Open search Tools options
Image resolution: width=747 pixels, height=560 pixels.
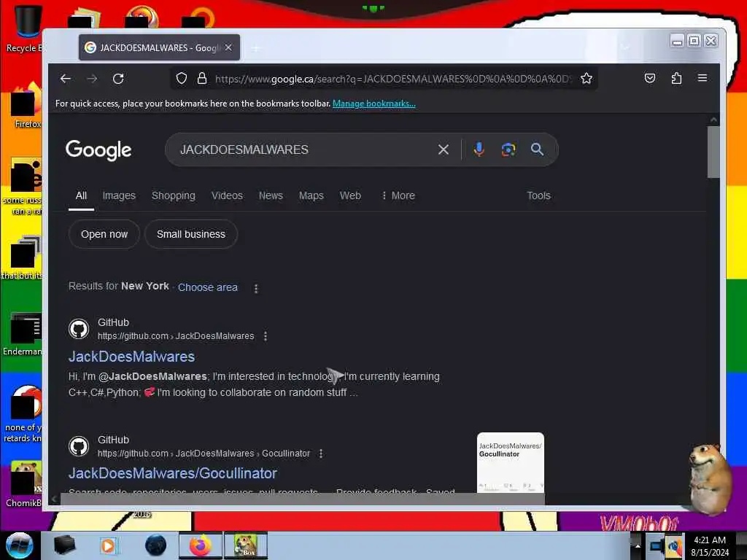click(539, 195)
